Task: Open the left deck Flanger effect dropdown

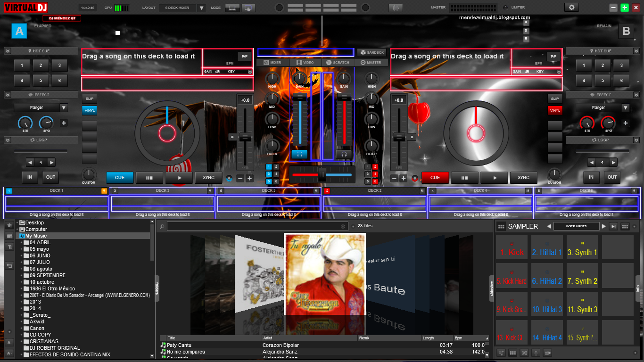Action: 64,107
